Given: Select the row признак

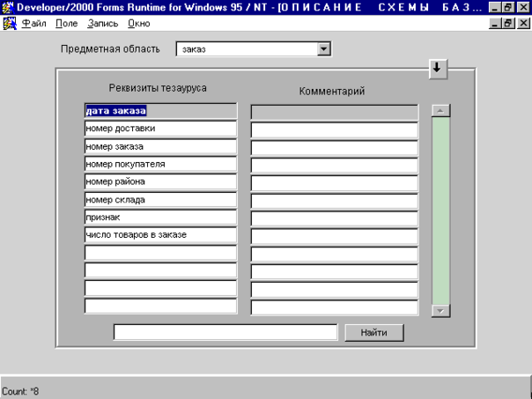Looking at the screenshot, I should coord(160,218).
